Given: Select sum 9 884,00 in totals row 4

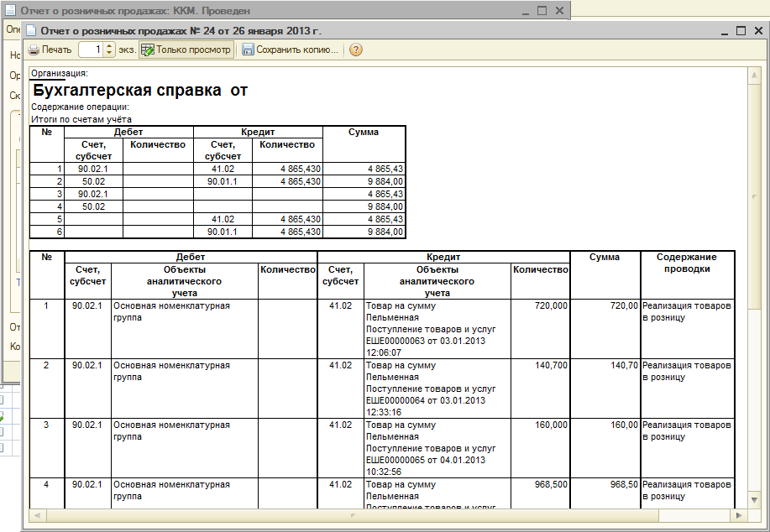Looking at the screenshot, I should pos(364,206).
